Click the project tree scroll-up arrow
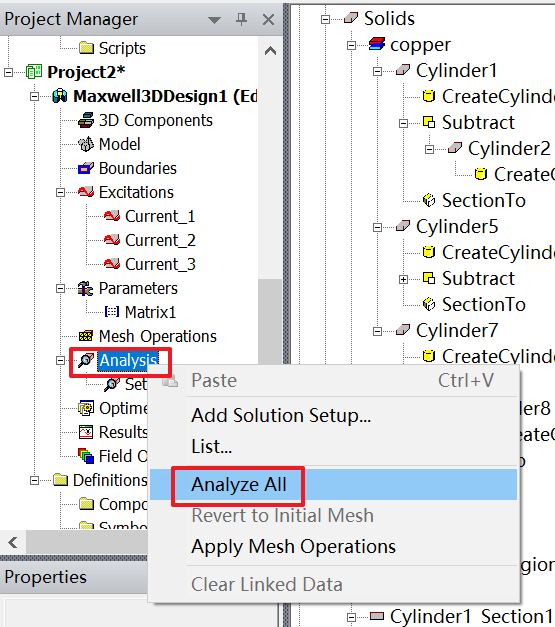 pyautogui.click(x=271, y=51)
